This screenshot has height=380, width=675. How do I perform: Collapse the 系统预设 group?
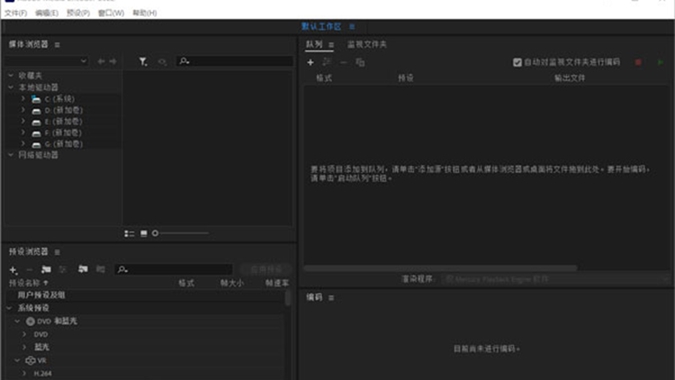point(10,308)
